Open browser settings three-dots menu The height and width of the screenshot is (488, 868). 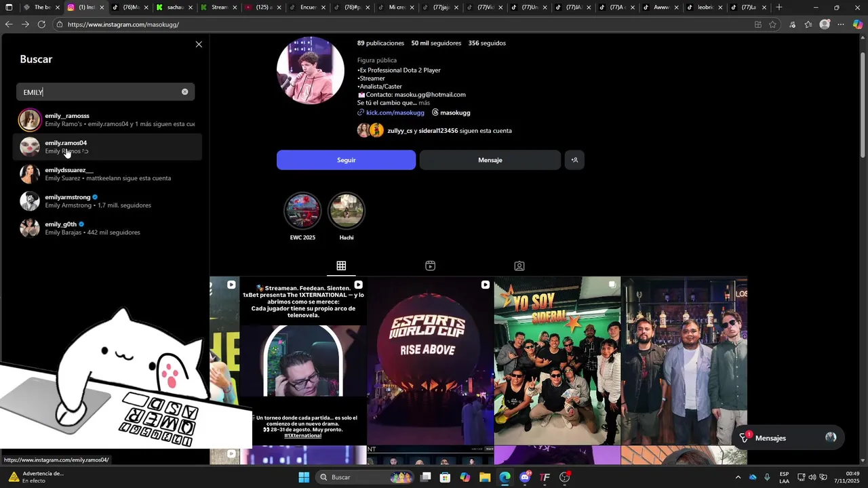[x=841, y=24]
